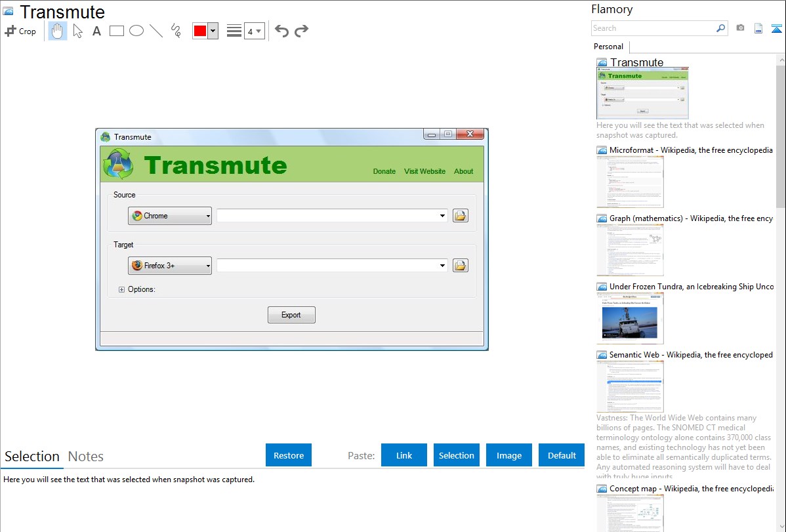Screen dimensions: 786x532
Task: Click the red color swatch
Action: pos(200,31)
